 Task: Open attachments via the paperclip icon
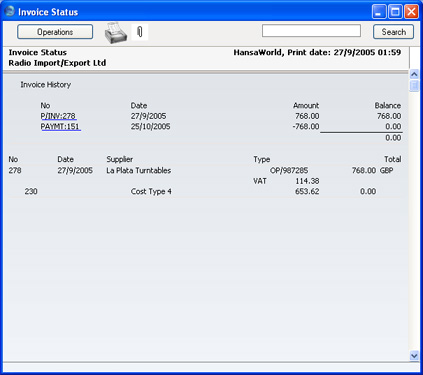140,32
